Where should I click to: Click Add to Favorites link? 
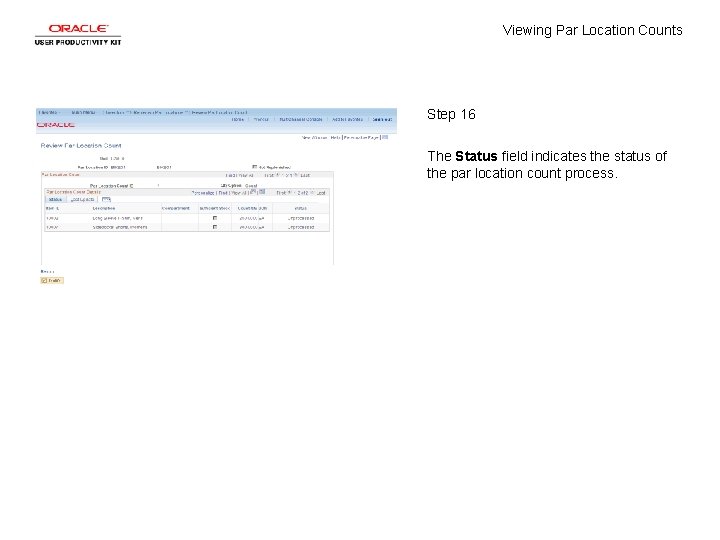point(348,119)
